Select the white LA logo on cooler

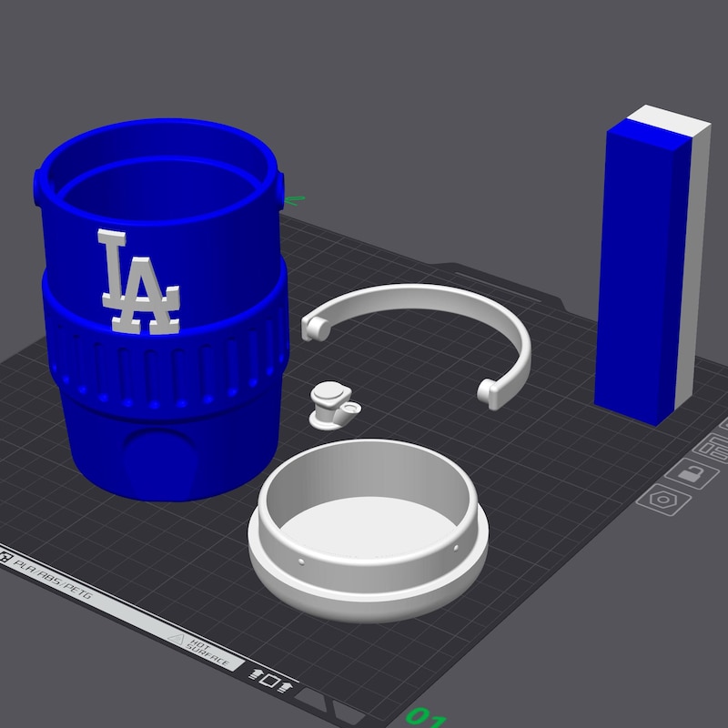pyautogui.click(x=139, y=281)
